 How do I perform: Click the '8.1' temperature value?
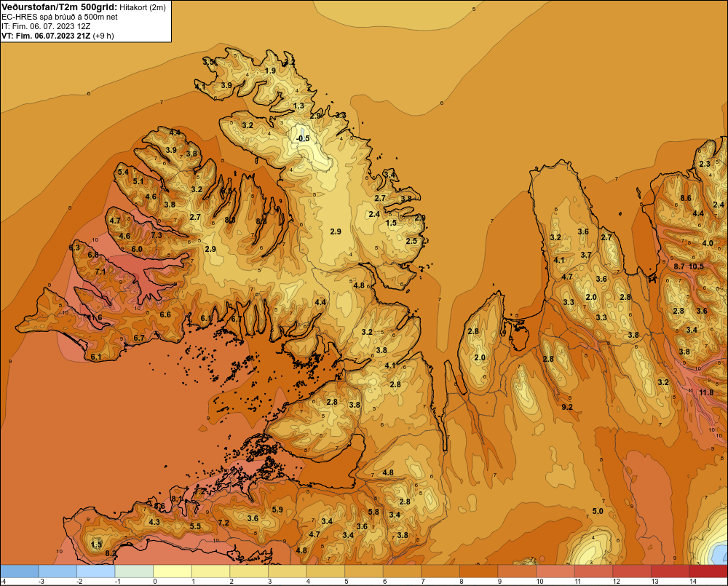point(177,499)
